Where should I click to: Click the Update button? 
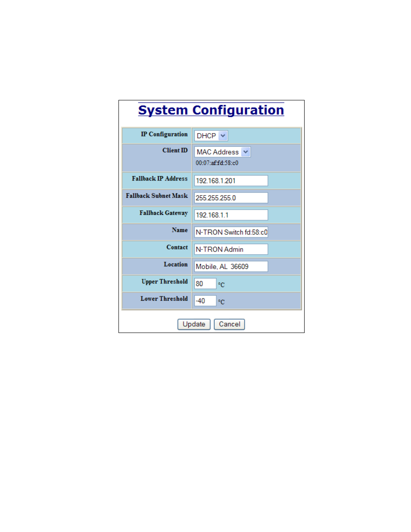(x=194, y=324)
